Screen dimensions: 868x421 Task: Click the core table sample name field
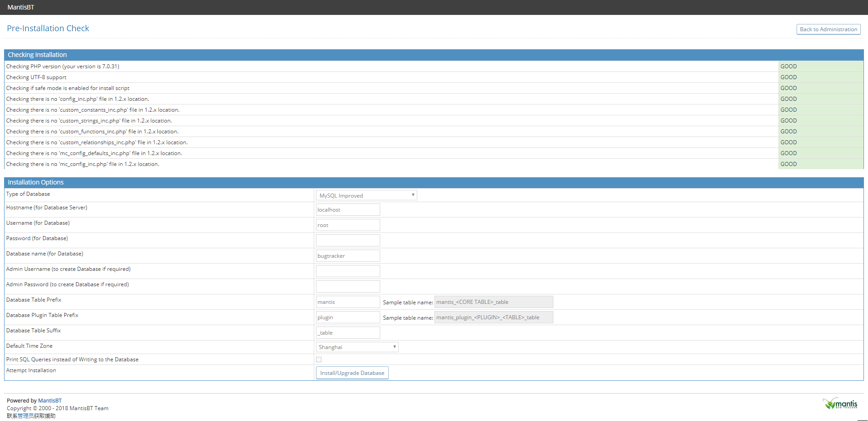(x=494, y=302)
